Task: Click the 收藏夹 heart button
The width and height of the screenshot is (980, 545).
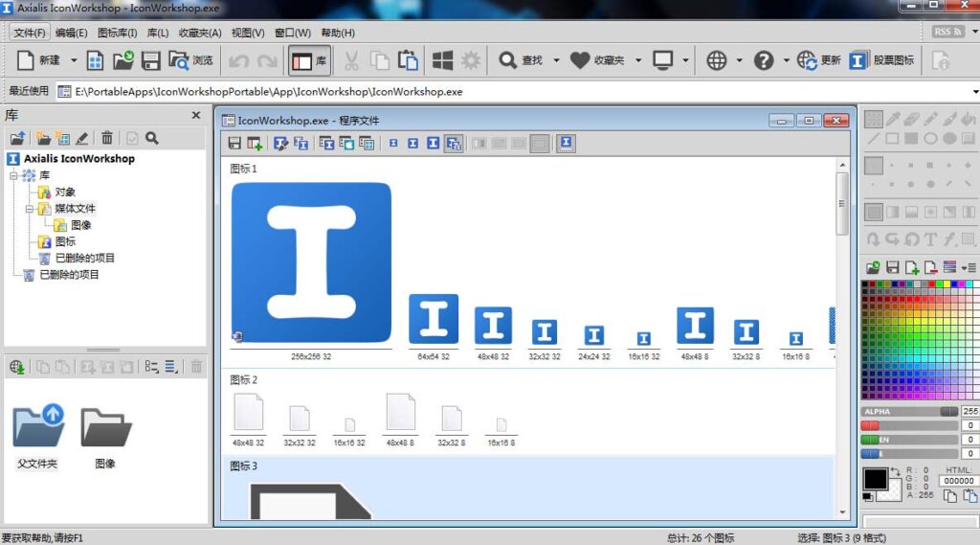Action: click(x=597, y=60)
